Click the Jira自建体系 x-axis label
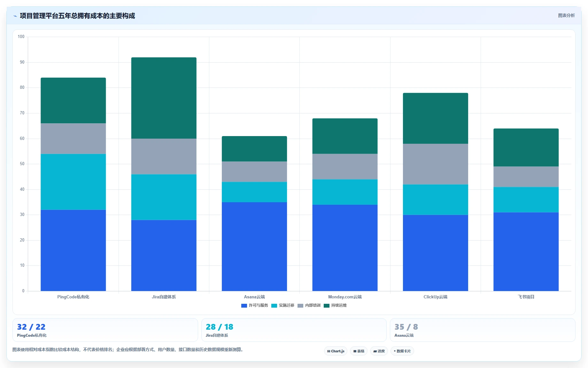The width and height of the screenshot is (588, 368). 164,297
